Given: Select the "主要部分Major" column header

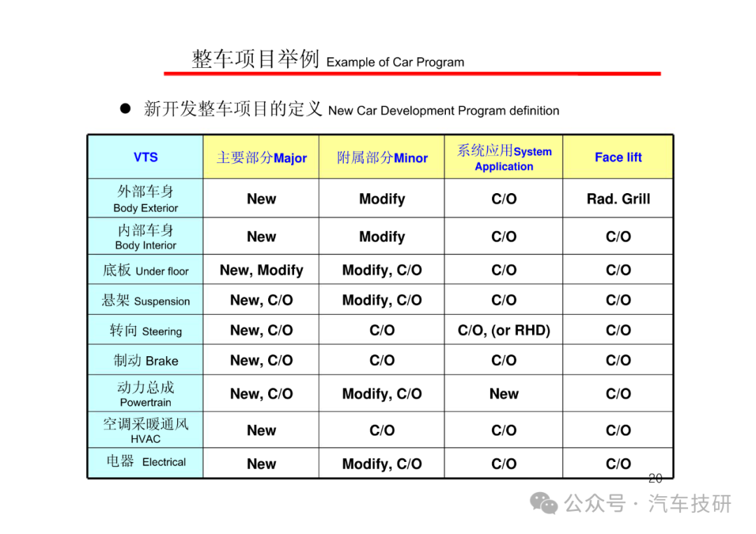Looking at the screenshot, I should coord(262,157).
